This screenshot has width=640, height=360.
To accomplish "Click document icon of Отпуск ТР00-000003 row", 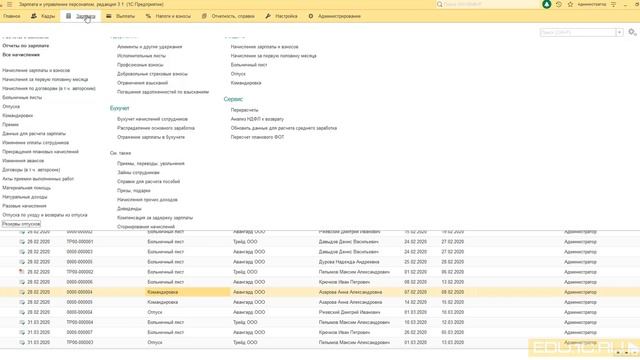I will [x=22, y=342].
